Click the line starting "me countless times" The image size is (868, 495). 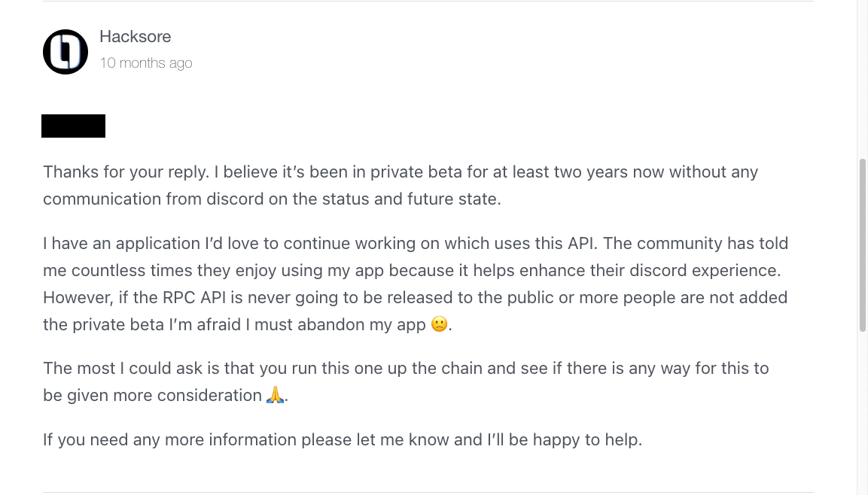coord(412,271)
